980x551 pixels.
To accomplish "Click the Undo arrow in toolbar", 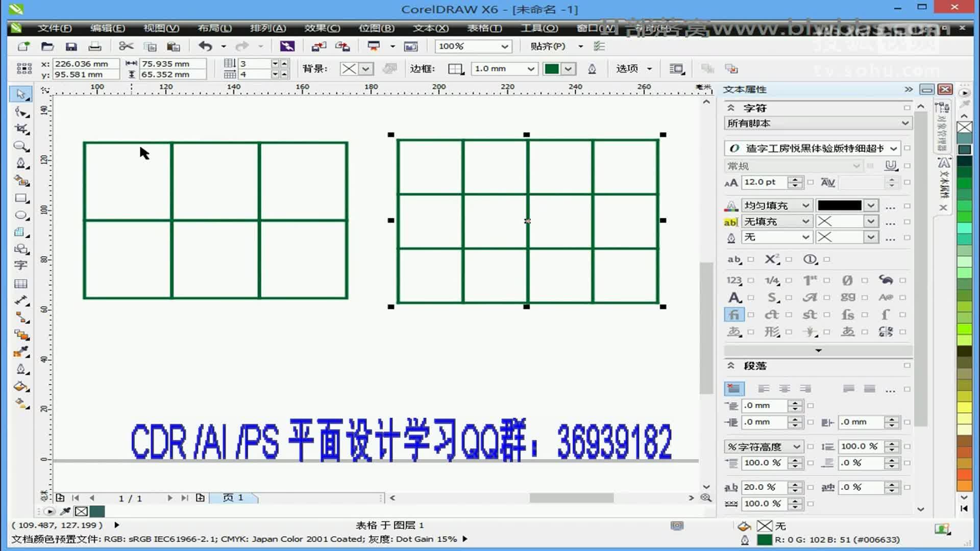I will point(205,46).
